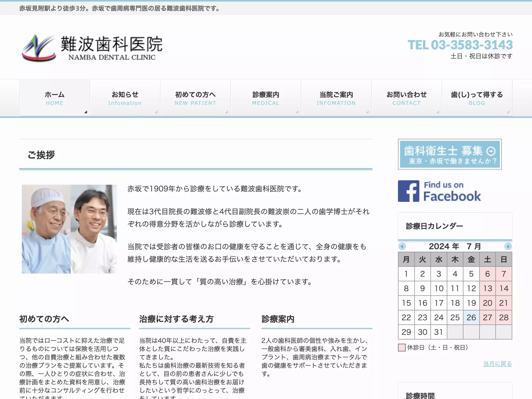Open 初めての方へ NEW PATIENT menu
The height and width of the screenshot is (399, 532).
[195, 98]
